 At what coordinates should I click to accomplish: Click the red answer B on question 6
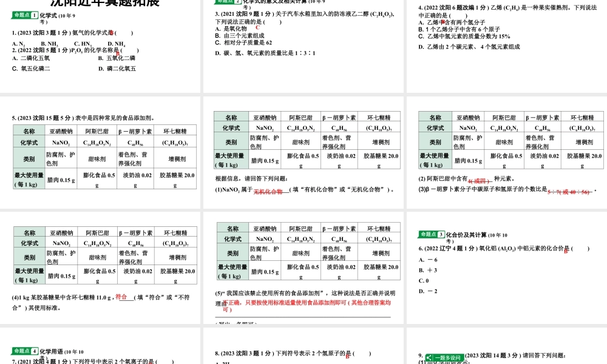point(565,252)
